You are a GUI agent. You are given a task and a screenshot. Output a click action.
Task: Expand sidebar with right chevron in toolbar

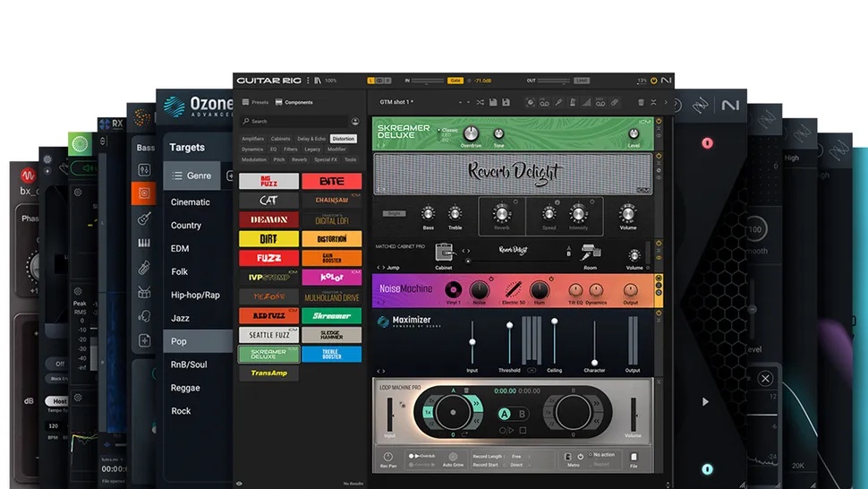[x=666, y=102]
